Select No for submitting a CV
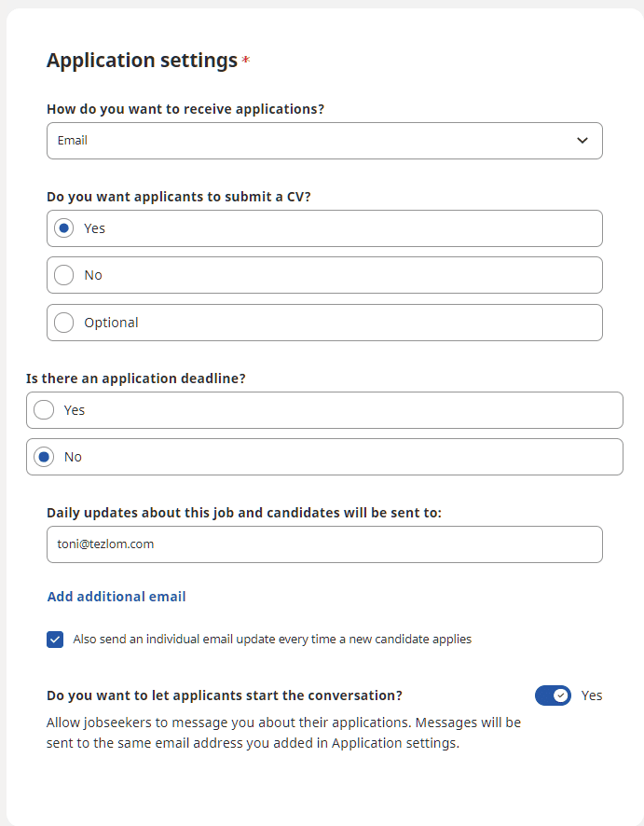The image size is (644, 826). (x=64, y=275)
